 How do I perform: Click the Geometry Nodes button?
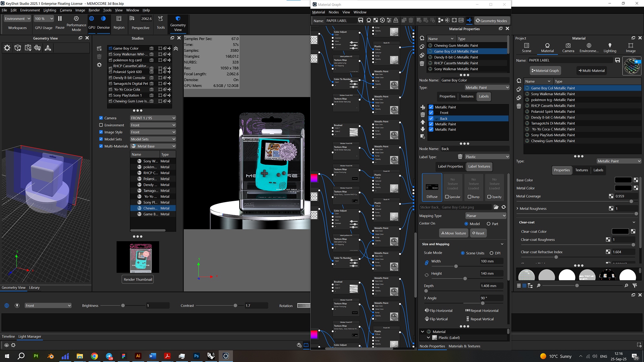(491, 21)
